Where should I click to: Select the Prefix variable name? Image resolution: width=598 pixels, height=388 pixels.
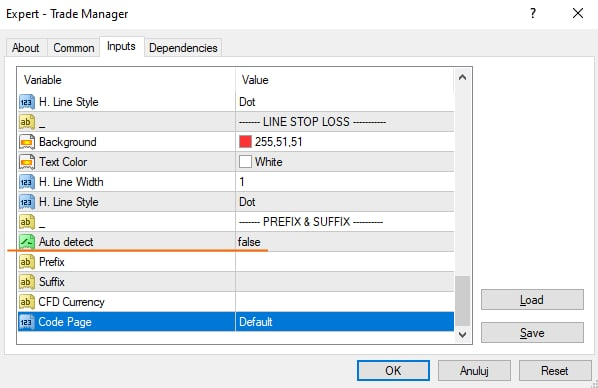[x=52, y=262]
